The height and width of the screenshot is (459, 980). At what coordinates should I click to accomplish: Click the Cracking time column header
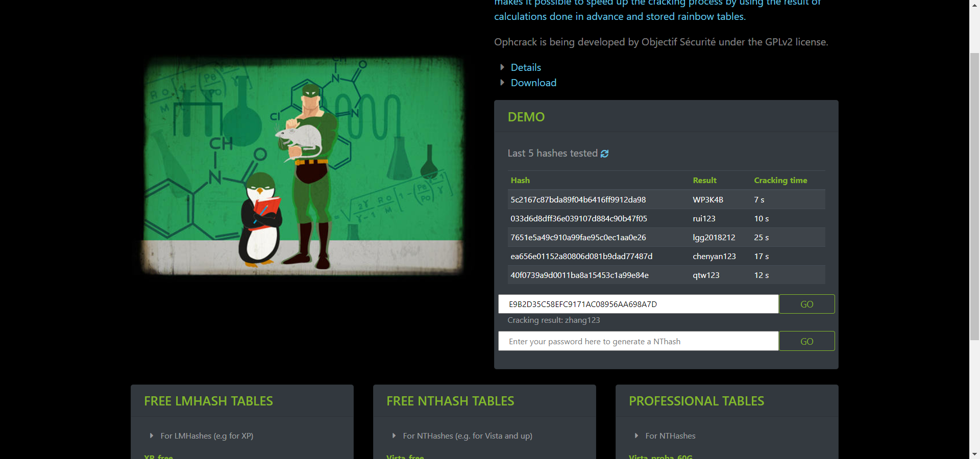pos(780,180)
